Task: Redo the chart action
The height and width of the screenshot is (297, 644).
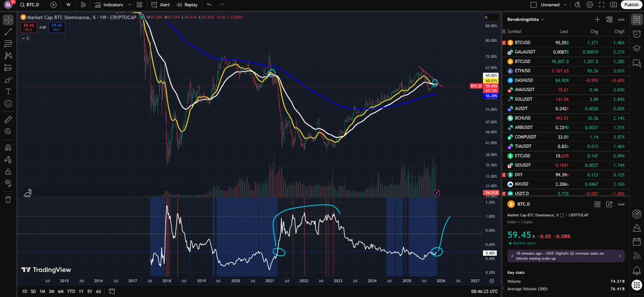Action: 222,5
